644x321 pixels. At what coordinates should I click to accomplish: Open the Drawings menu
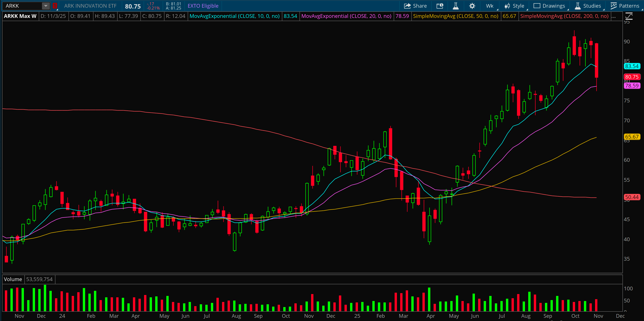(x=554, y=6)
